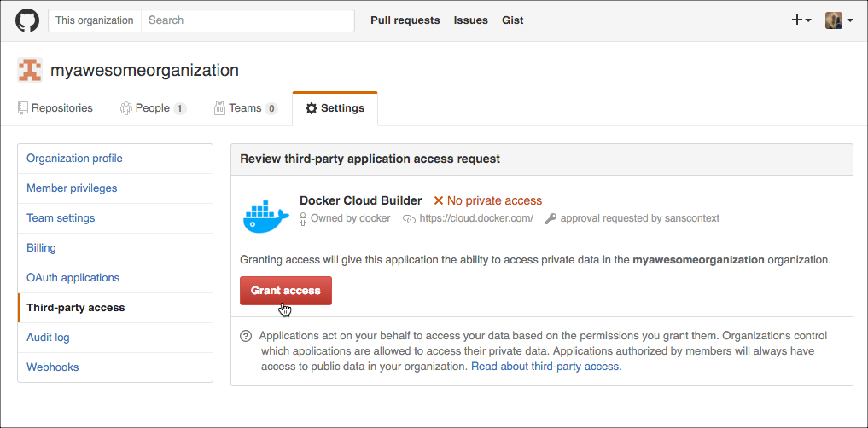
Task: Click the red X no-access icon
Action: [439, 201]
